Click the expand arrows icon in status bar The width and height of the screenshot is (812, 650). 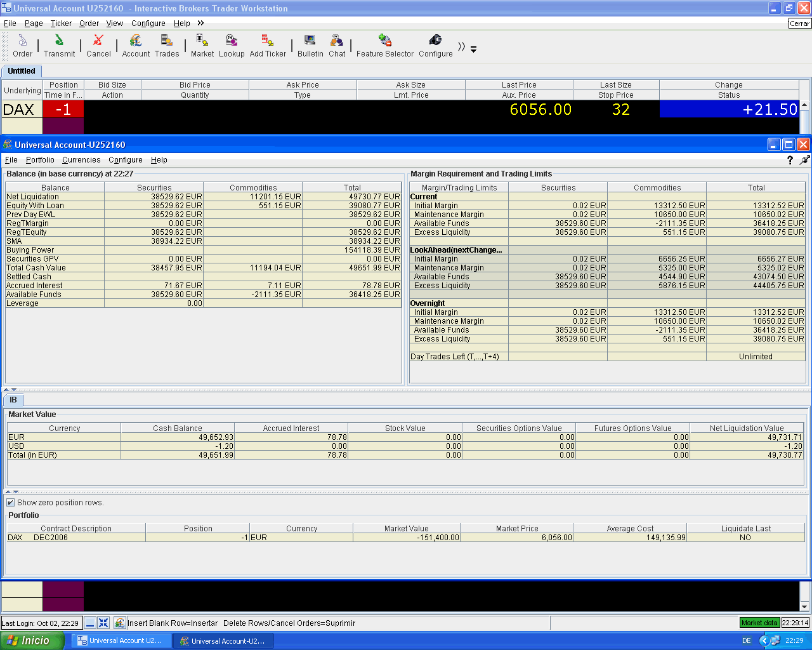103,623
